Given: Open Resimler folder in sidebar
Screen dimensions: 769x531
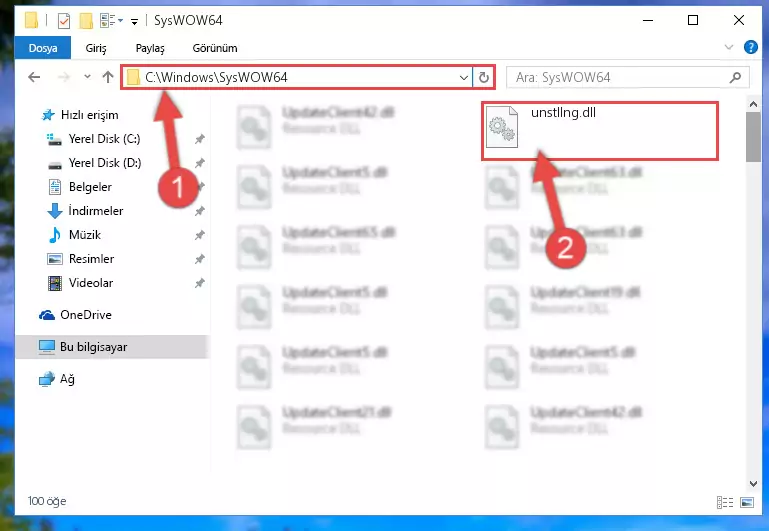Looking at the screenshot, I should [x=91, y=259].
